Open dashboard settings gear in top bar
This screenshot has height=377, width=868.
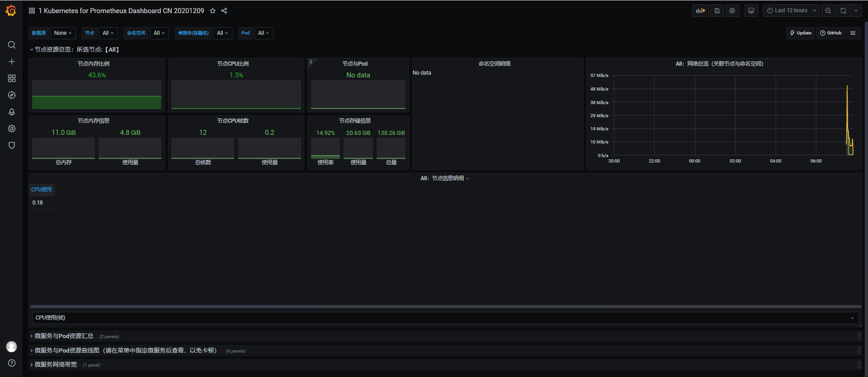732,10
